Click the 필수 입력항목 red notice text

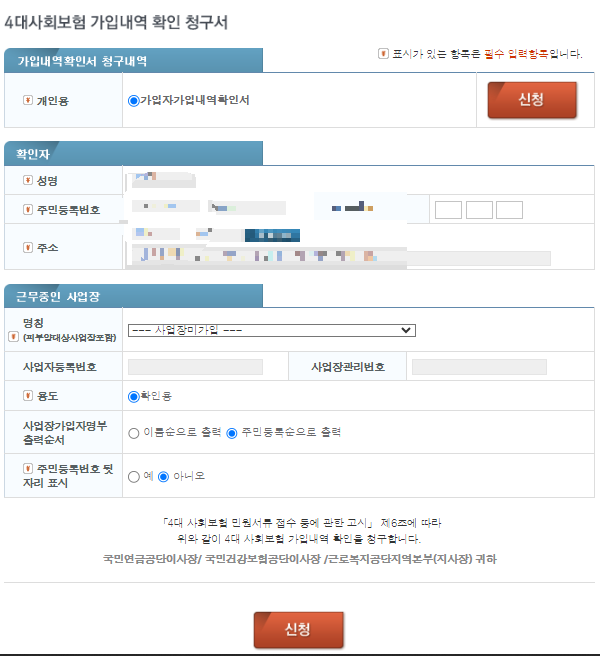pyautogui.click(x=516, y=54)
